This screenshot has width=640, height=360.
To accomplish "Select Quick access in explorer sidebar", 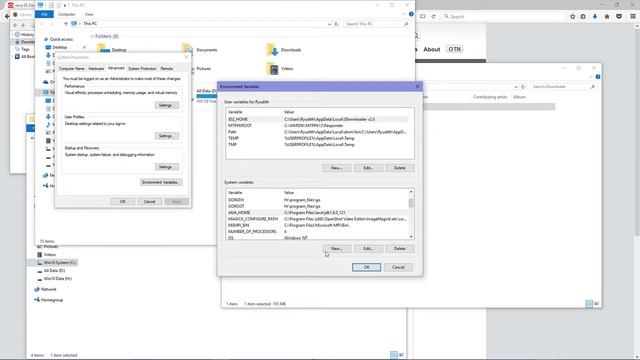I will [x=61, y=39].
